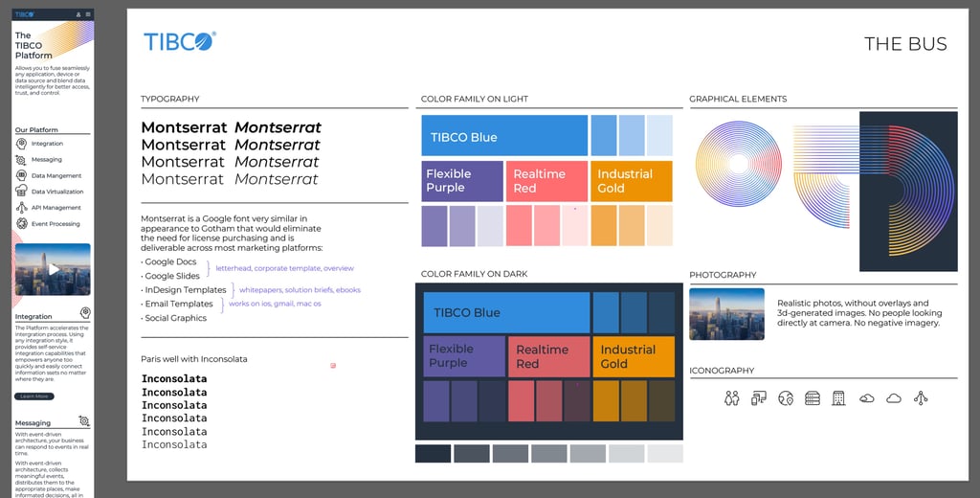Click the API Management branch icon in platform list
This screenshot has height=498, width=980.
pyautogui.click(x=21, y=207)
